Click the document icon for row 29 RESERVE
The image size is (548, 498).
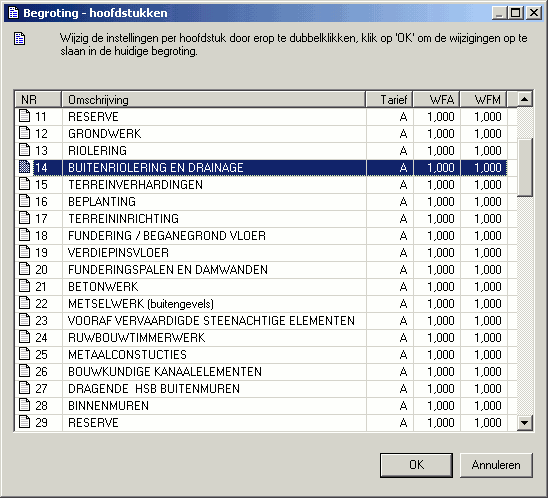pyautogui.click(x=24, y=422)
